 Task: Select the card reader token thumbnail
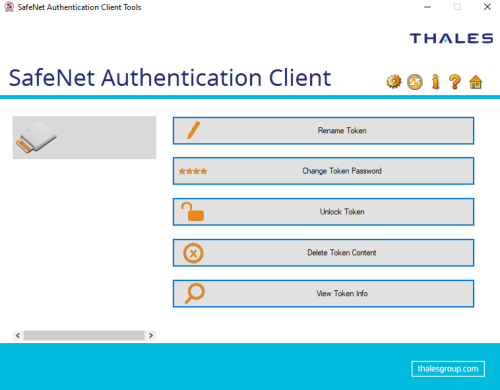[x=84, y=137]
